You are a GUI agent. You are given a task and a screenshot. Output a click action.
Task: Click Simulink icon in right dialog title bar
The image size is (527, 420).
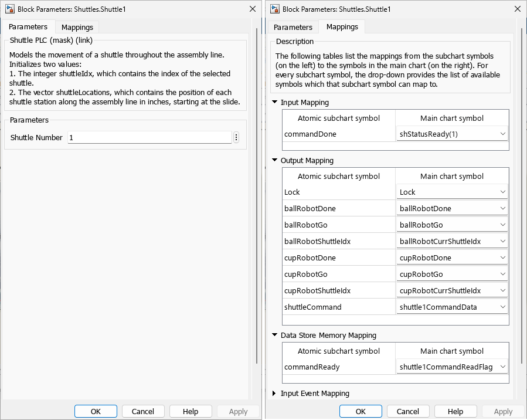click(x=274, y=9)
